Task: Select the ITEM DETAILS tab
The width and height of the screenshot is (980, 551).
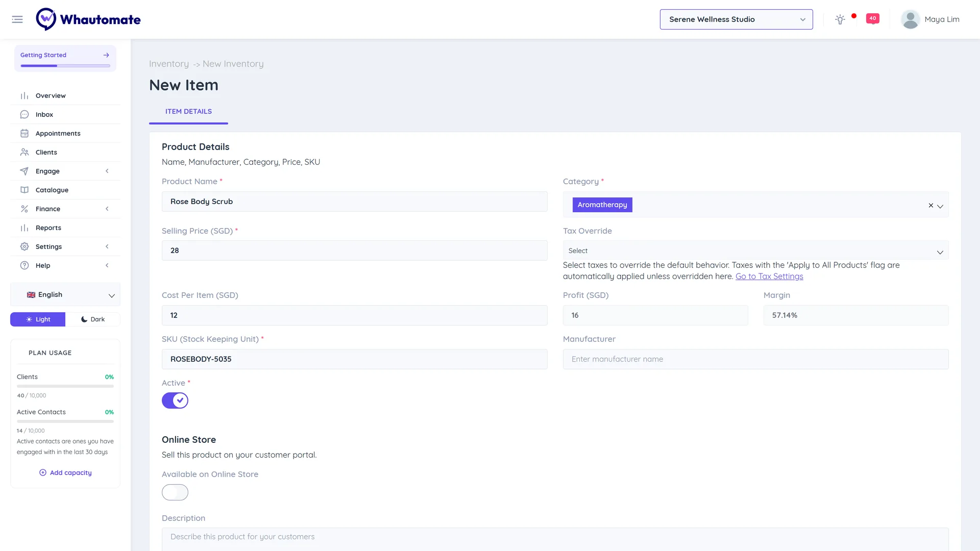Action: (188, 112)
